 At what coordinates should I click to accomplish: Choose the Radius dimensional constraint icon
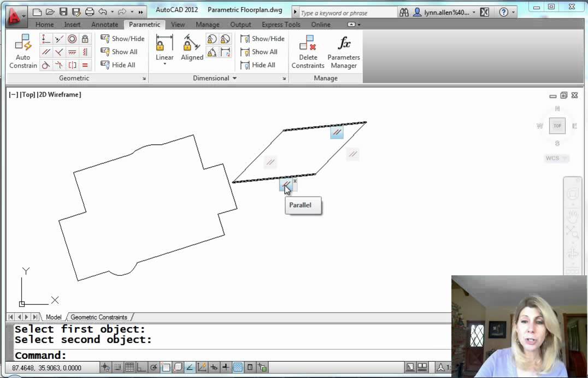212,39
